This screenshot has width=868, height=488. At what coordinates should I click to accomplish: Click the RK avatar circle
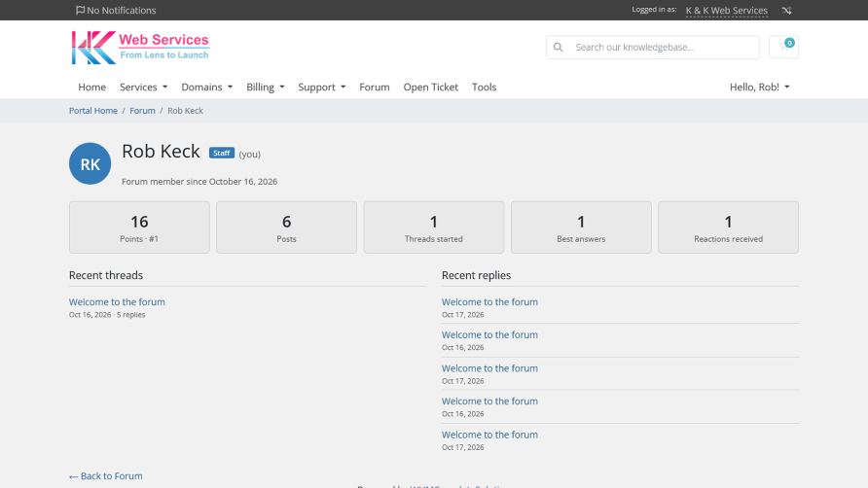click(90, 163)
